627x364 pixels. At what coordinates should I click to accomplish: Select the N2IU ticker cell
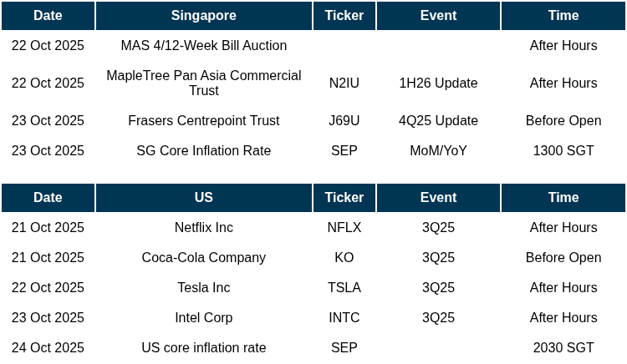click(344, 83)
